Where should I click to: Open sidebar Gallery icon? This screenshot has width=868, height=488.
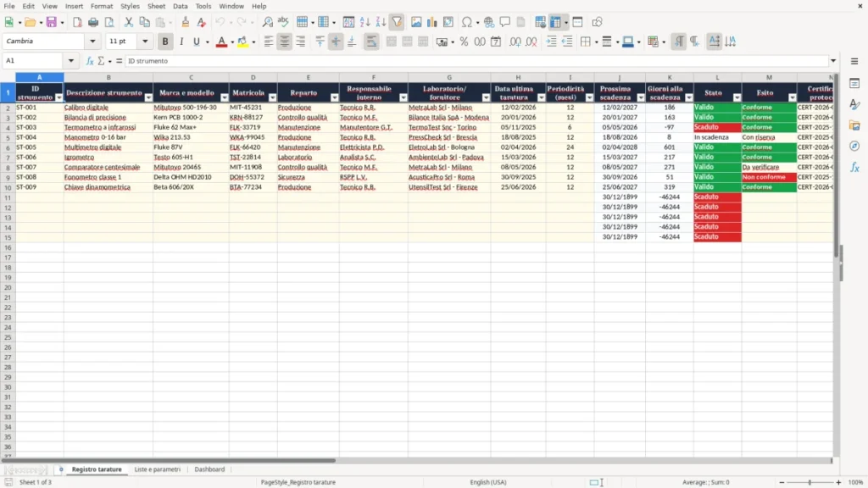[854, 125]
